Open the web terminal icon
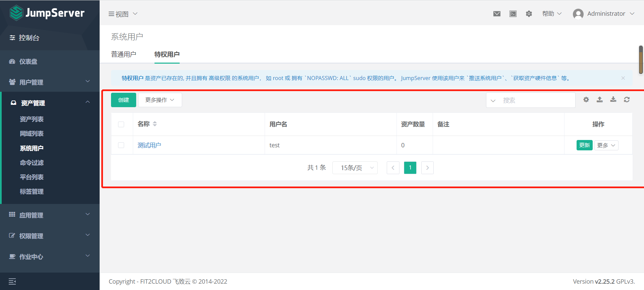Screen dimensions: 644x290 (513, 14)
